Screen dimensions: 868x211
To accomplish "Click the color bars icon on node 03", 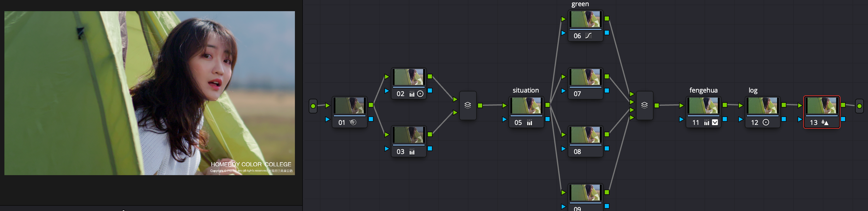I will point(412,152).
